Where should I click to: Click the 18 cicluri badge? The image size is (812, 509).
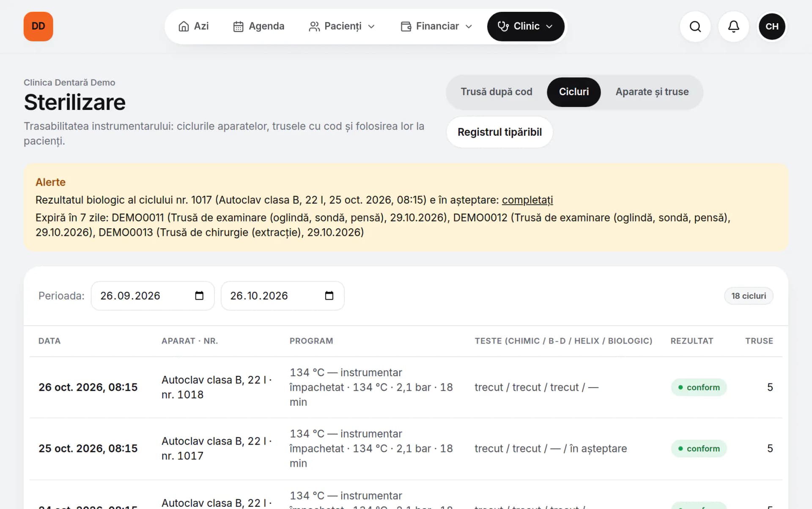click(749, 296)
